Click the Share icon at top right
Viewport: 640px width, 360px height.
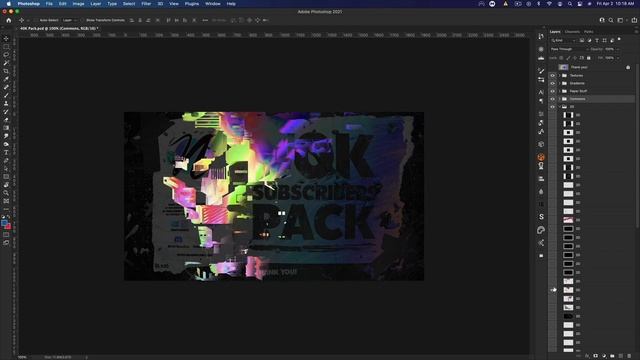click(634, 20)
